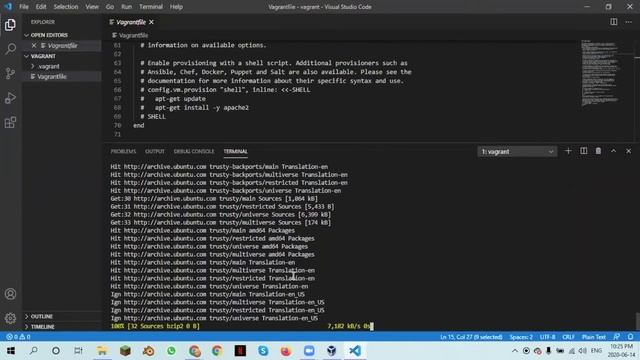Click the editor minimap
Image resolution: width=640 pixels, height=360 pixels.
tap(600, 73)
